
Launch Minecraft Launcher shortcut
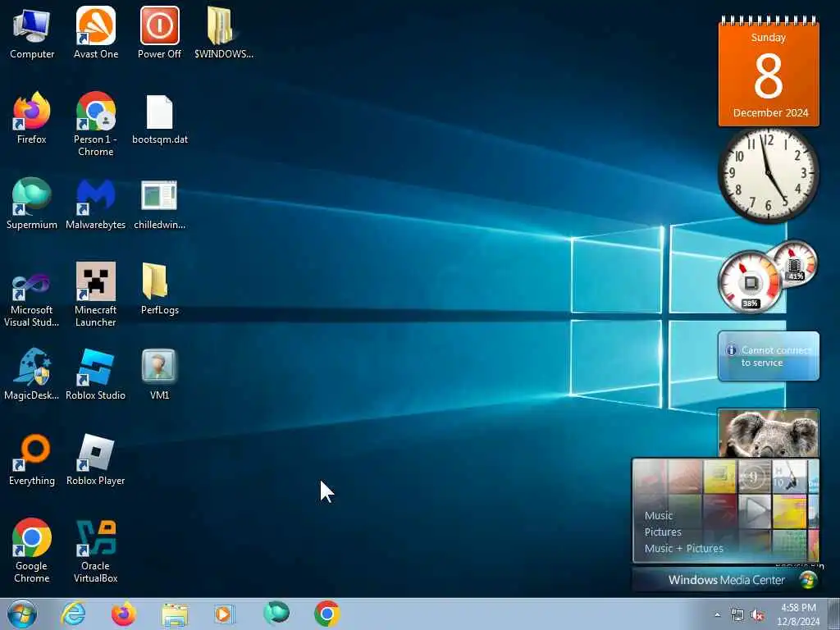tap(95, 294)
